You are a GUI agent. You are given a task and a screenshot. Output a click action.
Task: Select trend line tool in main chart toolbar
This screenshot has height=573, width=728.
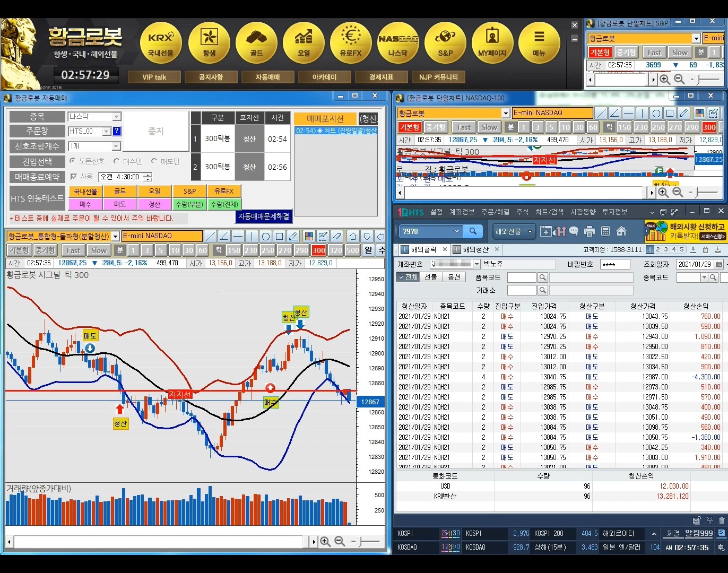pyautogui.click(x=210, y=236)
